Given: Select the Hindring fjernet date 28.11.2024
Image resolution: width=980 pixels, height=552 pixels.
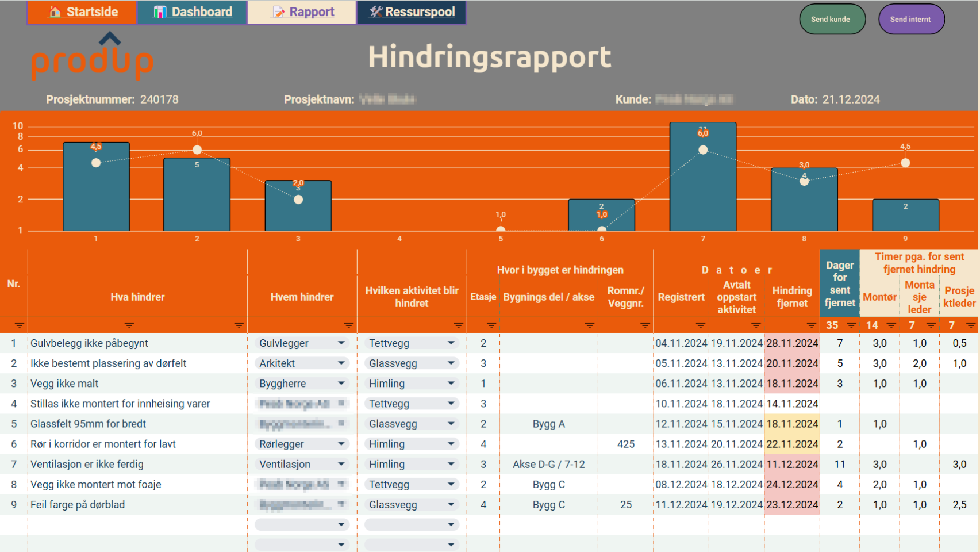Looking at the screenshot, I should point(792,343).
